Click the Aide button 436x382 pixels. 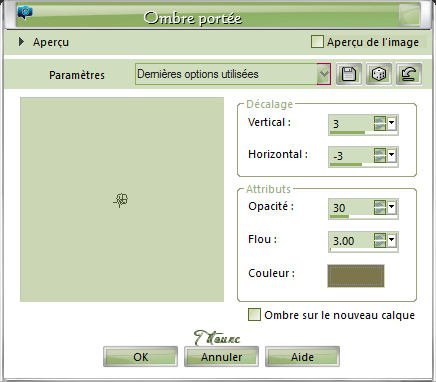[302, 357]
